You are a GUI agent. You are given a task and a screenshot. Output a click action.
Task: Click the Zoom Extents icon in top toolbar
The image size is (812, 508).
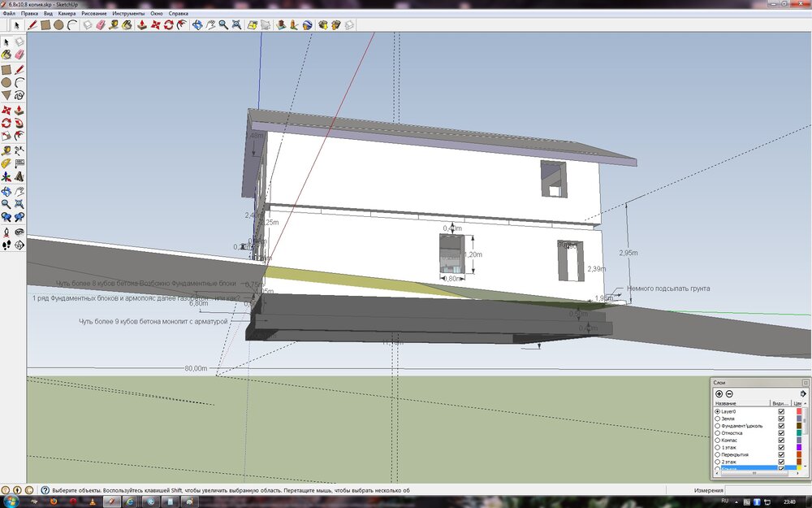[236, 25]
